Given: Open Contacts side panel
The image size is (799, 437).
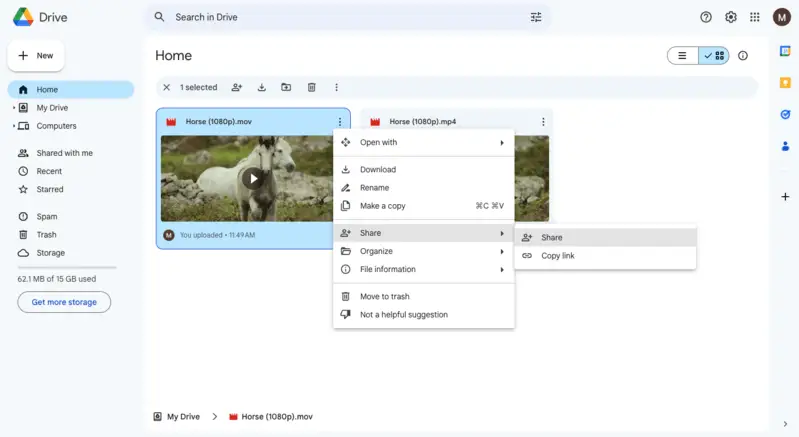Looking at the screenshot, I should point(785,147).
